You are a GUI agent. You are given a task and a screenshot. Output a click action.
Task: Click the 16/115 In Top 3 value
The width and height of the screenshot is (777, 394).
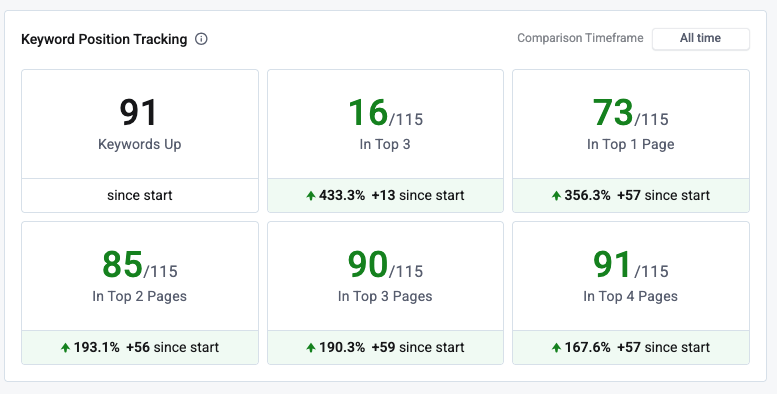click(385, 113)
